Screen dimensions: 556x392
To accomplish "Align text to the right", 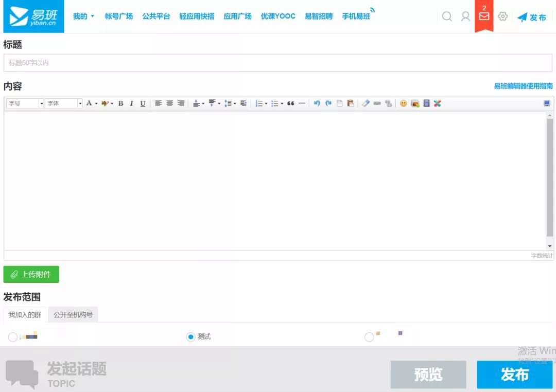I will point(181,103).
